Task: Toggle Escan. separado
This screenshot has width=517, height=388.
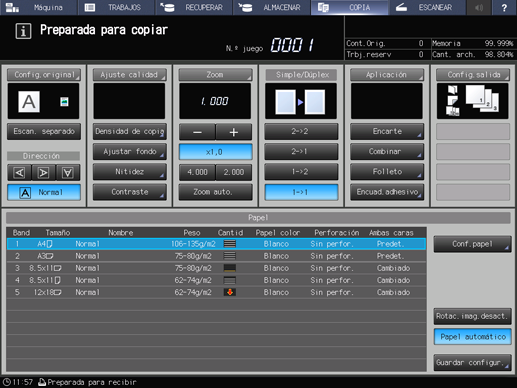Action: [44, 131]
